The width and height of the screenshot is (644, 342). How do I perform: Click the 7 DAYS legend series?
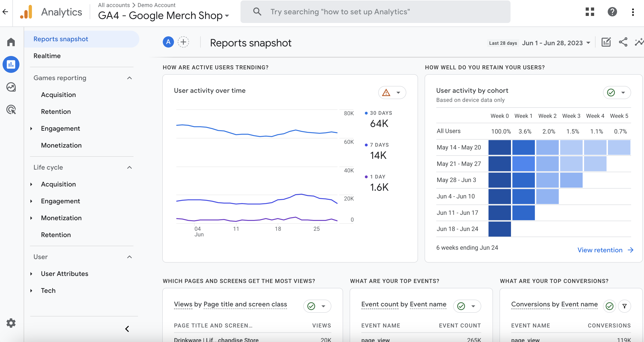click(377, 145)
